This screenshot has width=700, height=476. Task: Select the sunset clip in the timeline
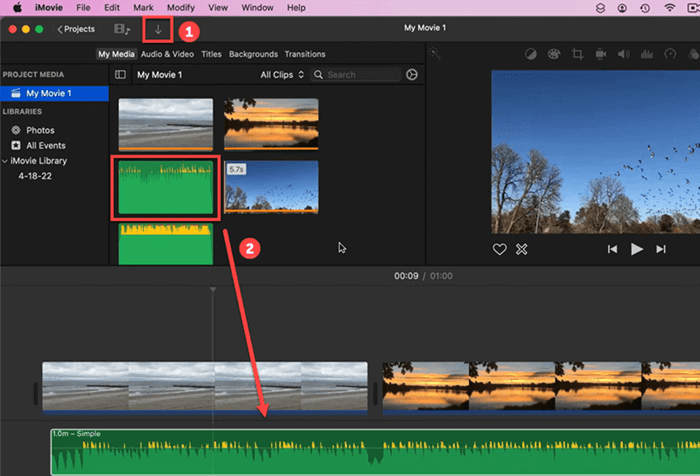[x=541, y=387]
